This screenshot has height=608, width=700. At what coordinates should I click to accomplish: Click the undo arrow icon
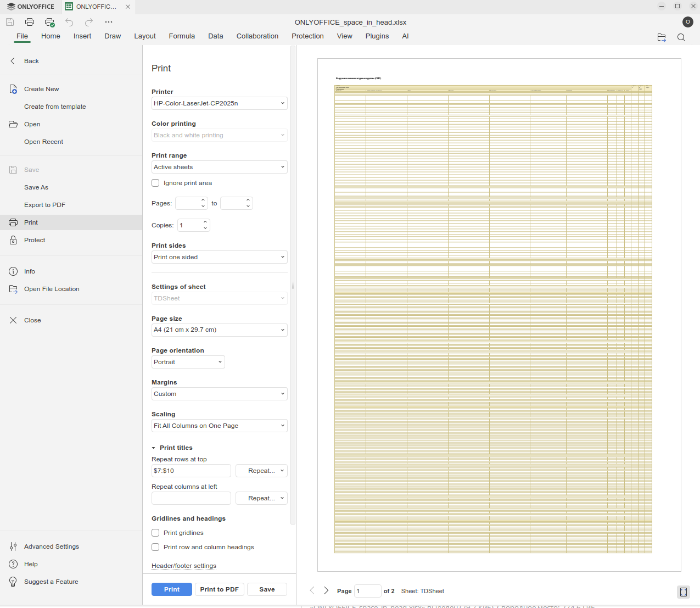point(69,22)
